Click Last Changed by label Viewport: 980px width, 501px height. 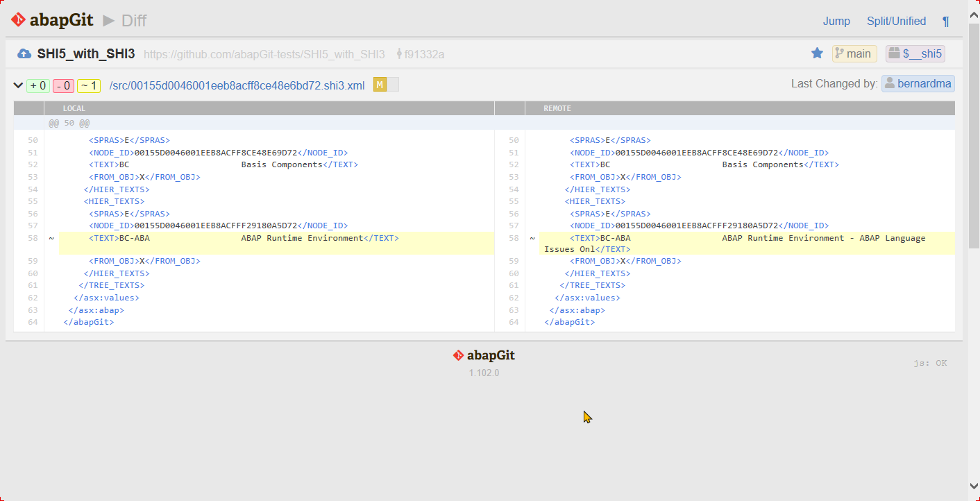pos(834,84)
